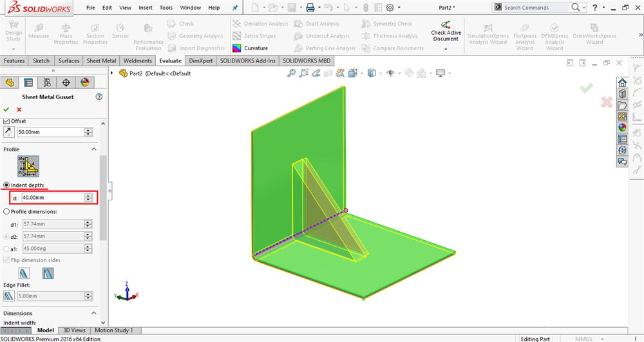Open the Help question mark dropdown
The width and height of the screenshot is (644, 342).
603,7
